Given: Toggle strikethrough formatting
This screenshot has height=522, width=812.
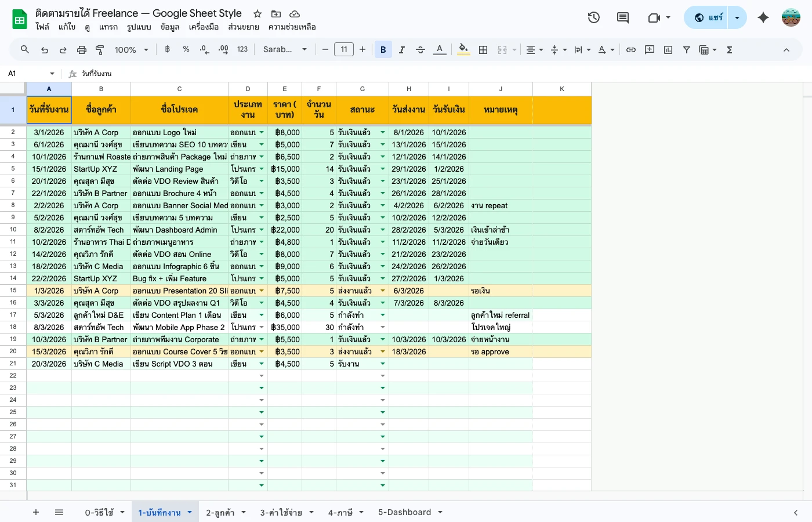Looking at the screenshot, I should 420,50.
